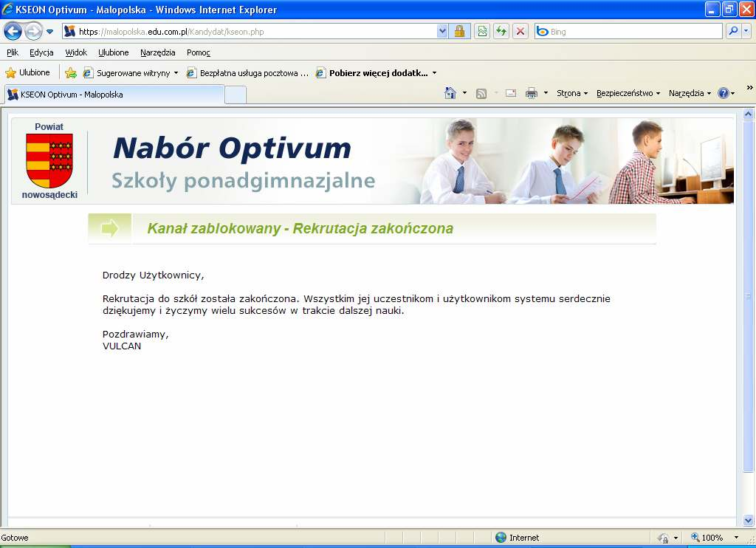This screenshot has height=548, width=756.
Task: Click the Nabór Optivum banner title
Action: (232, 148)
